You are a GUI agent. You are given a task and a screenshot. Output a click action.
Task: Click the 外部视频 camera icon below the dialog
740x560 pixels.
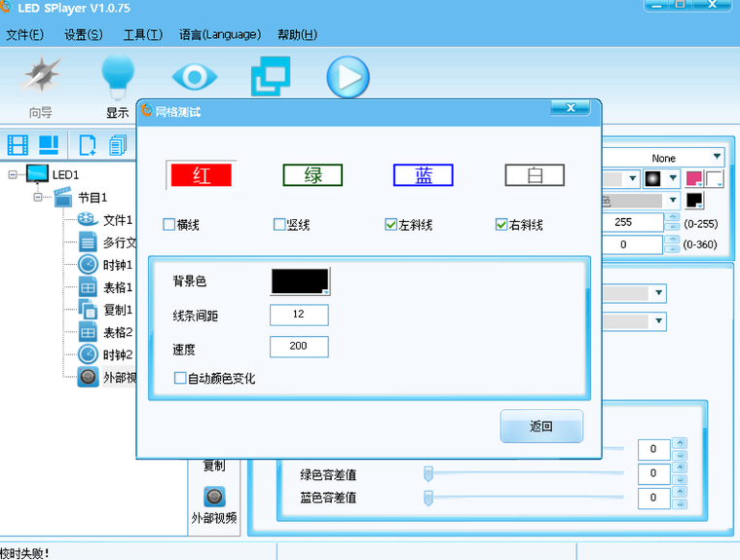pos(214,497)
